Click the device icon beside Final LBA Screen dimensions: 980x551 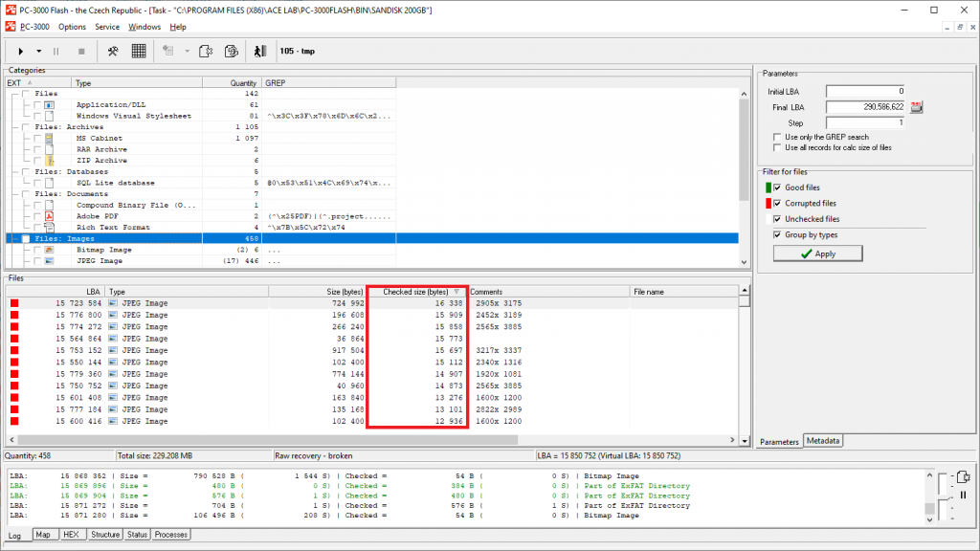coord(917,107)
